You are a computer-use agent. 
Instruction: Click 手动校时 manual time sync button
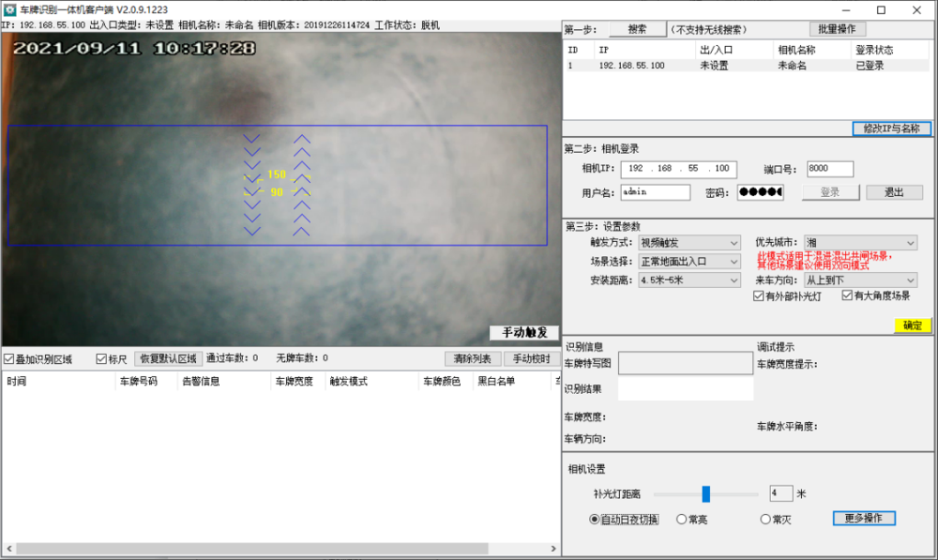531,358
